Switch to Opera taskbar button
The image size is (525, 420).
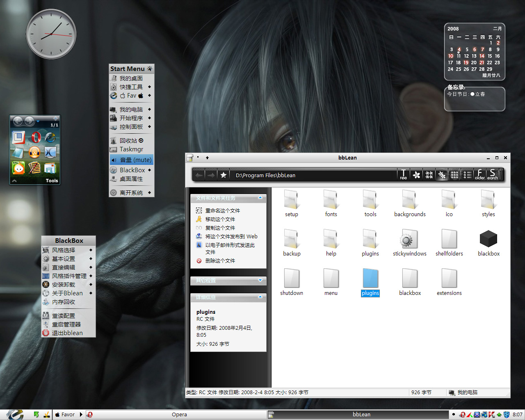coord(176,415)
